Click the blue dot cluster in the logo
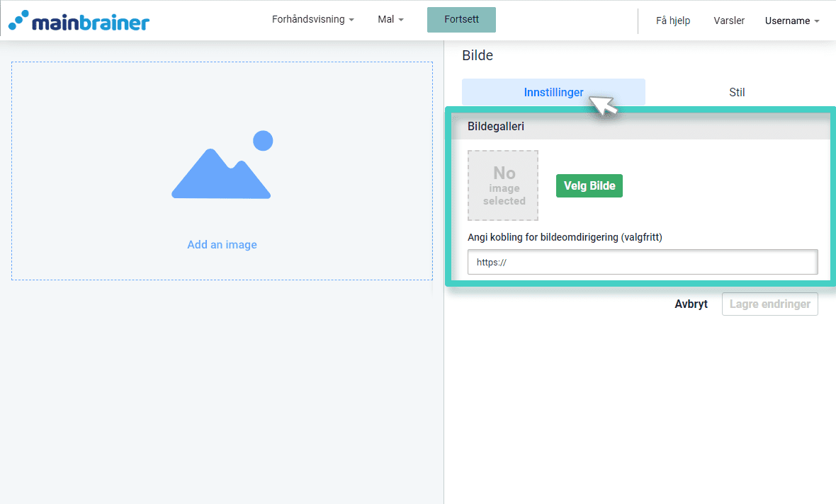 (18, 19)
